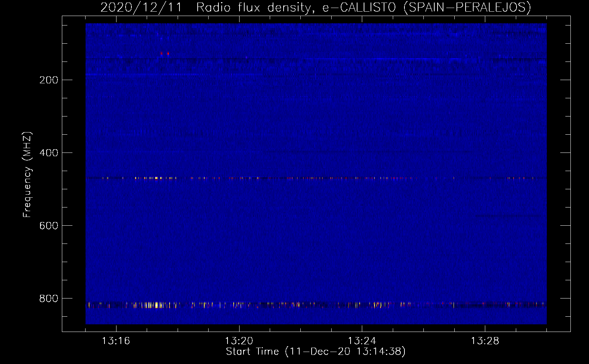Click the spectrogram plot area at 600 MHz, 13:24

coord(362,225)
